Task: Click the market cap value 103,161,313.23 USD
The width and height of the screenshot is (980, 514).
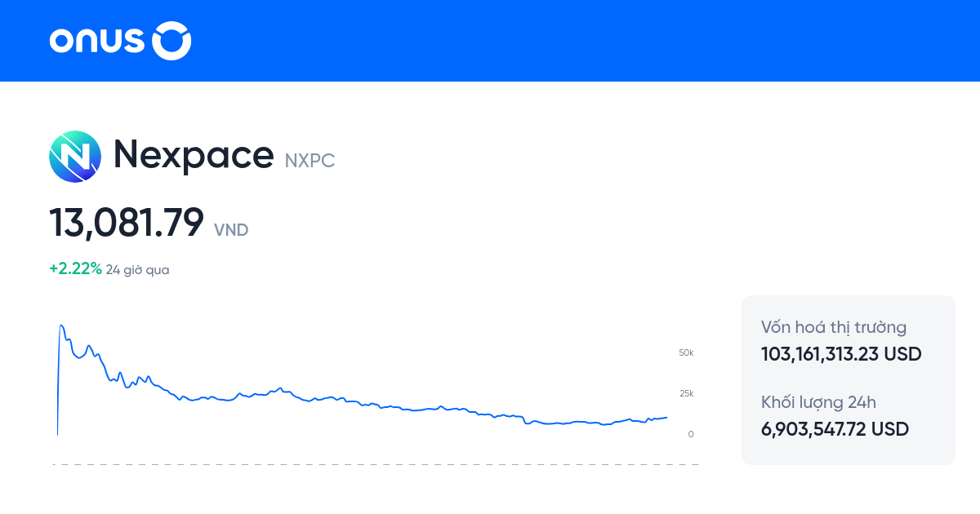Action: [x=840, y=354]
